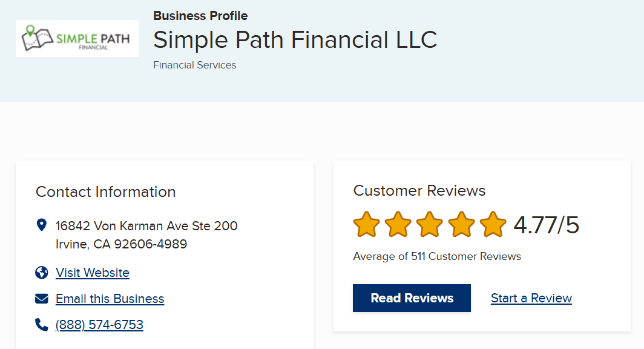Click the location pin icon

click(x=41, y=224)
